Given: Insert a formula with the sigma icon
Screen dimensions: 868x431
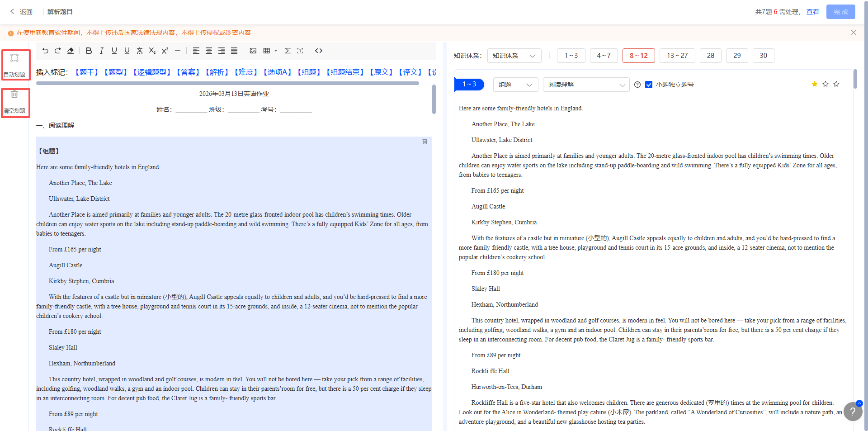Looking at the screenshot, I should pos(288,51).
